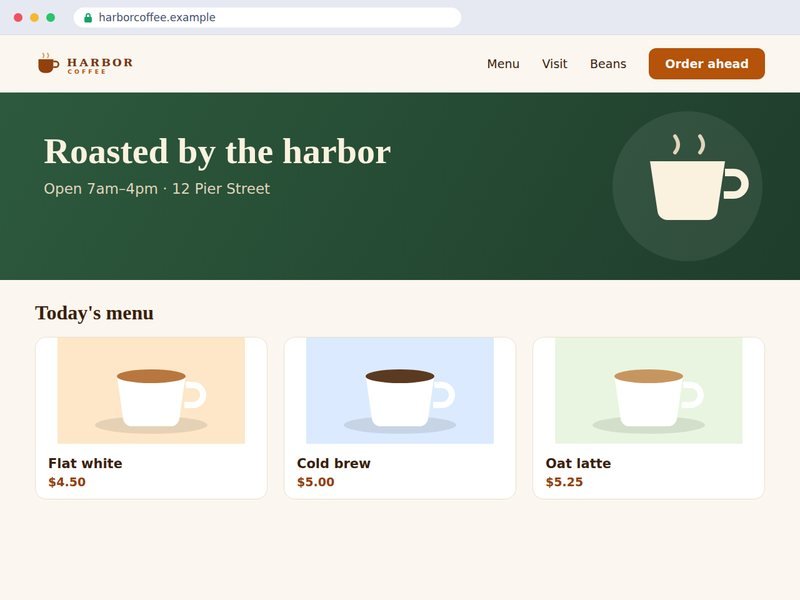
Task: Open the Flat white cup image
Action: click(151, 390)
